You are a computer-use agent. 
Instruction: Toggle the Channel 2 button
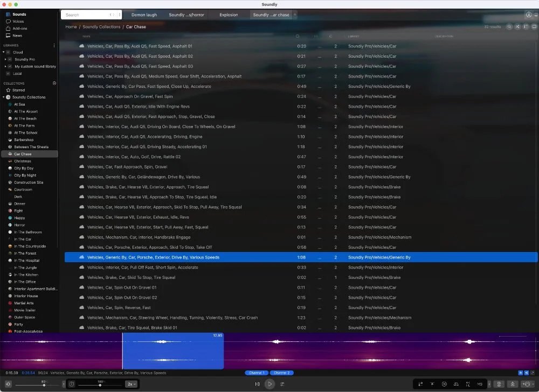click(282, 373)
